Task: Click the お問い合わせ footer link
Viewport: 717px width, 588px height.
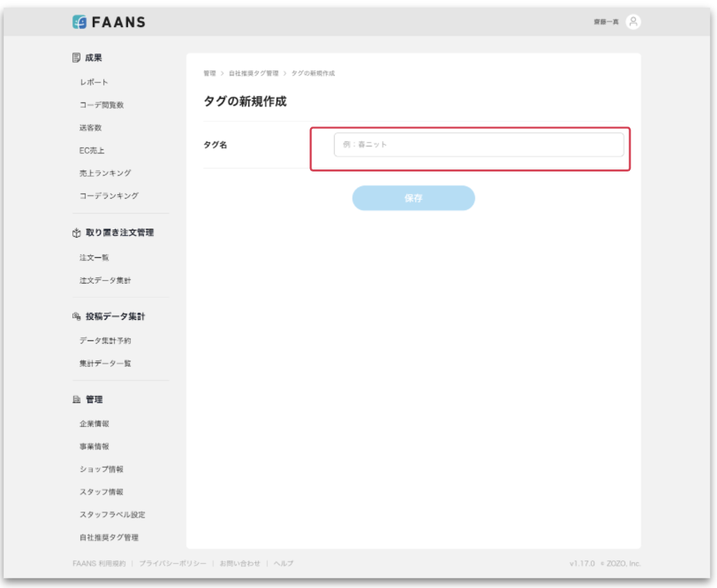Action: point(240,563)
